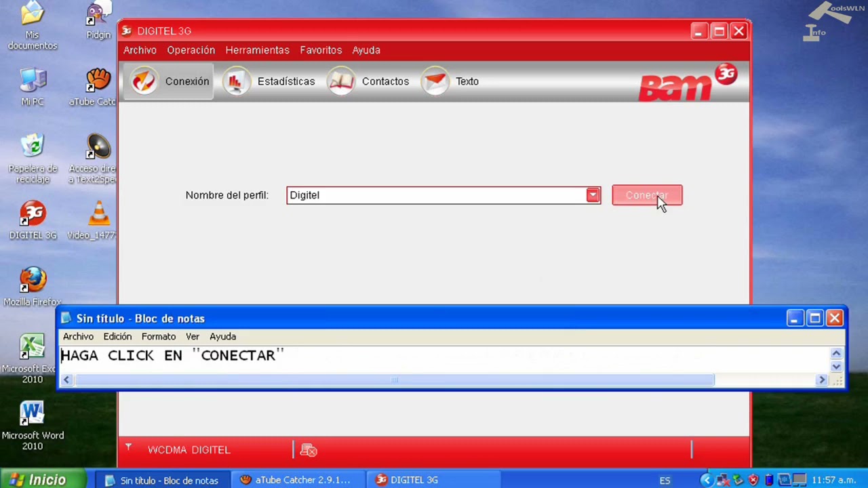Click the 3G icon in the DIGITEL title bar
The height and width of the screenshot is (488, 868).
coord(126,30)
